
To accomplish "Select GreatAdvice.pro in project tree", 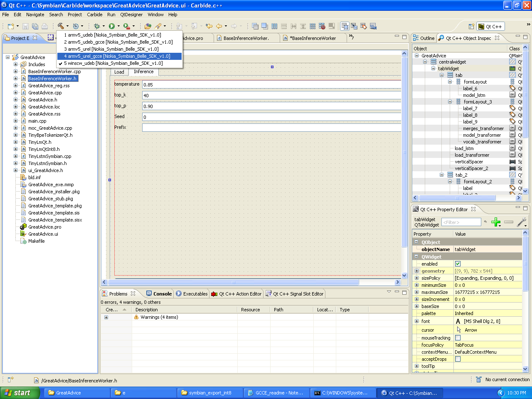I will 44,227.
